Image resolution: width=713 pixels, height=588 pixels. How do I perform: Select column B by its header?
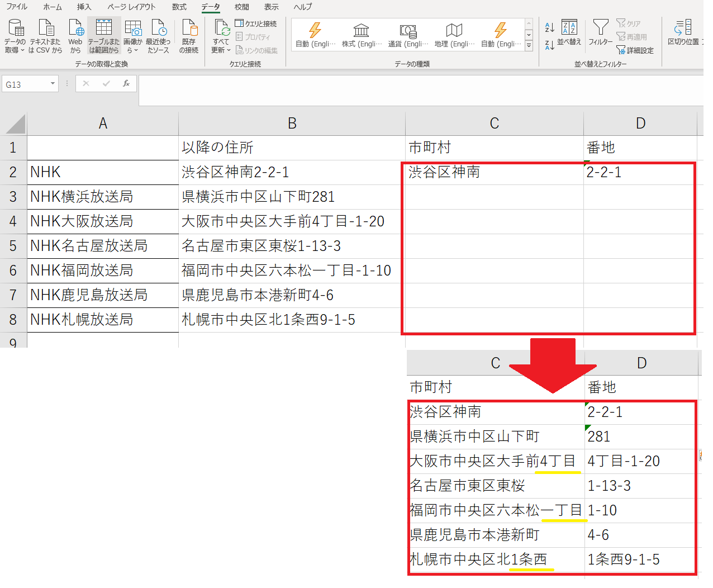(x=292, y=124)
